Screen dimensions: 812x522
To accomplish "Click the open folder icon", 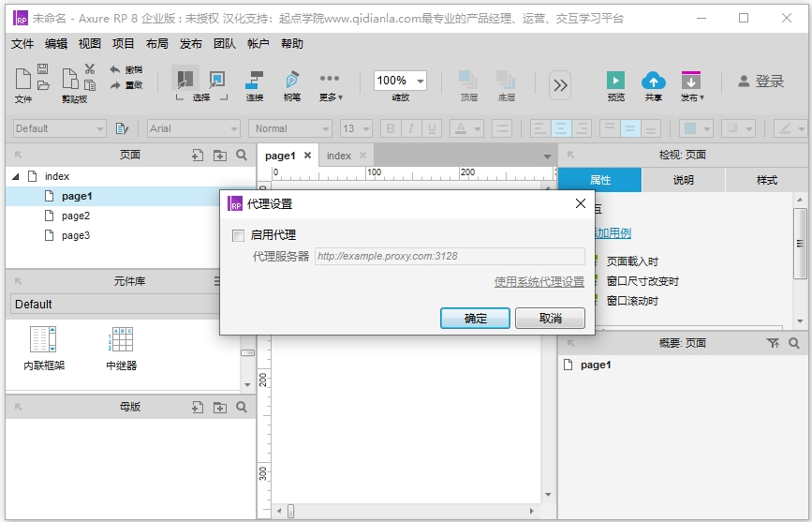I will (43, 85).
